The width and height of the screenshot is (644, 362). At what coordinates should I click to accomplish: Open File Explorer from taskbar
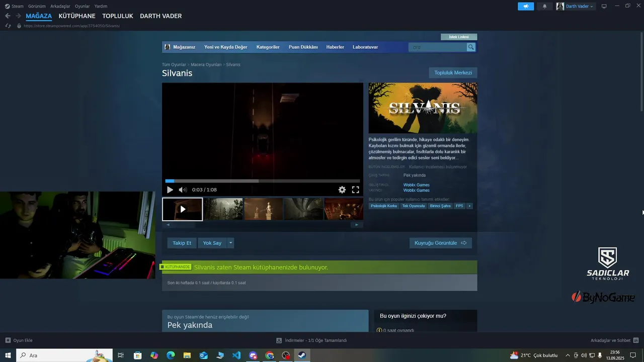[x=187, y=355]
